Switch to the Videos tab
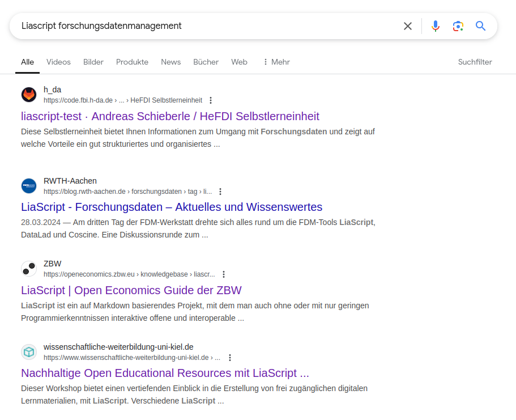Screen dimensions: 516x420 [58, 62]
